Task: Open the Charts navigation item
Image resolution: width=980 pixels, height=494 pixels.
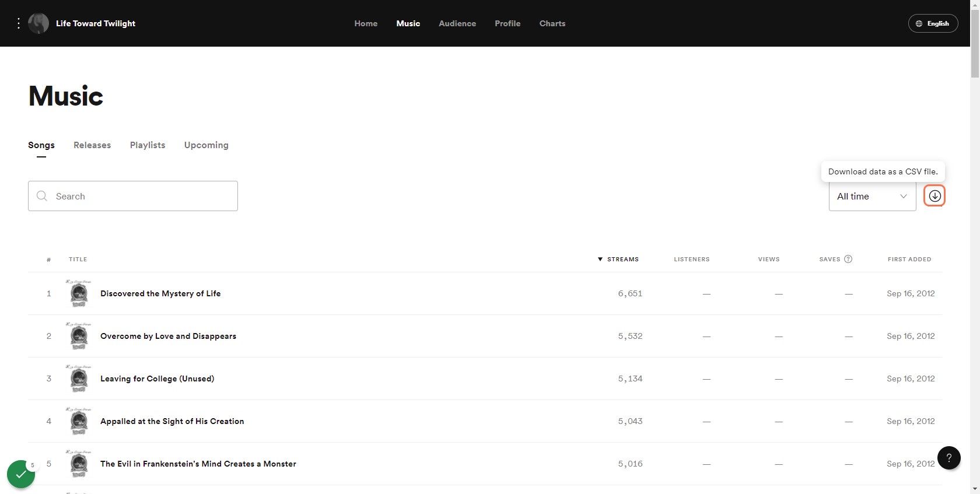Action: 552,23
